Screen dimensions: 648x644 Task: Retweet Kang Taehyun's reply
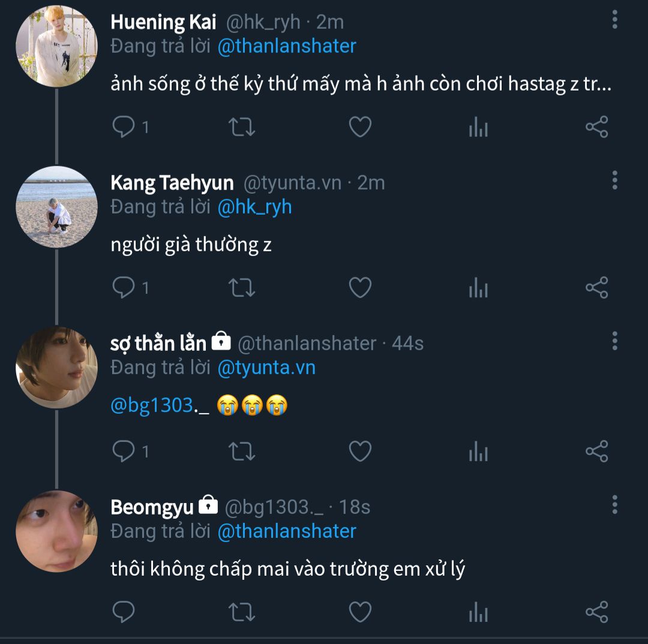tap(242, 288)
